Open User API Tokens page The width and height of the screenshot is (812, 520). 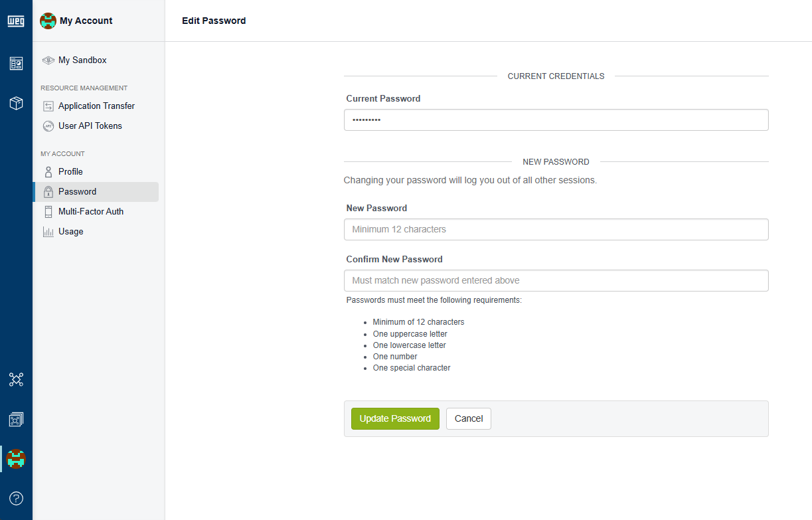pyautogui.click(x=90, y=126)
